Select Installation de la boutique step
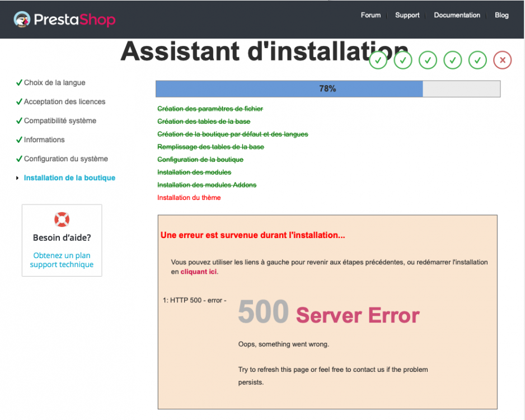 click(69, 178)
